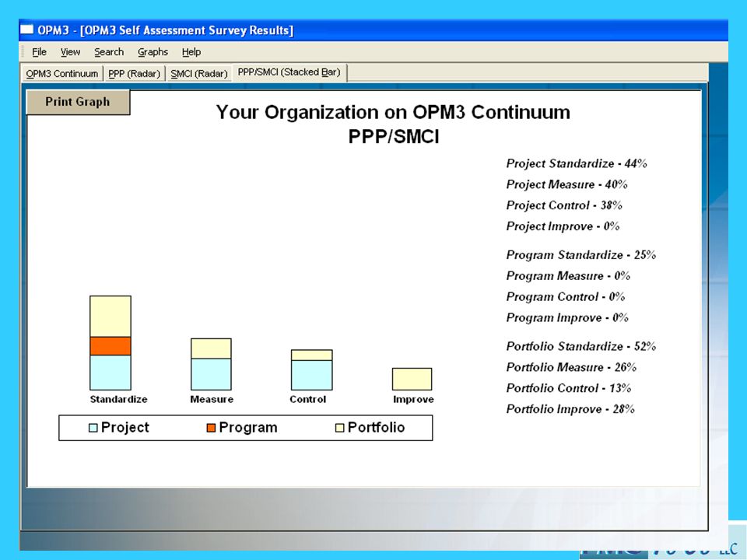Screen dimensions: 747x560
Task: Click the Improve axis label
Action: 413,400
